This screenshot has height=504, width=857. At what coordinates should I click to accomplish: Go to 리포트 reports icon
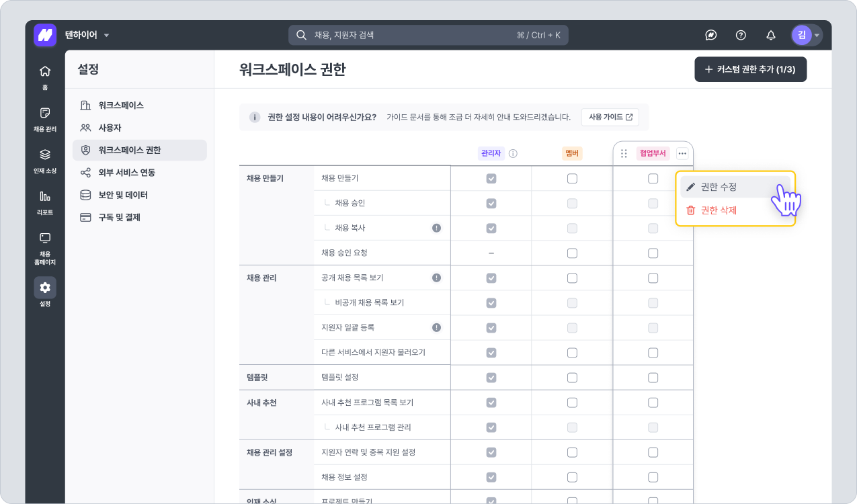pos(45,197)
